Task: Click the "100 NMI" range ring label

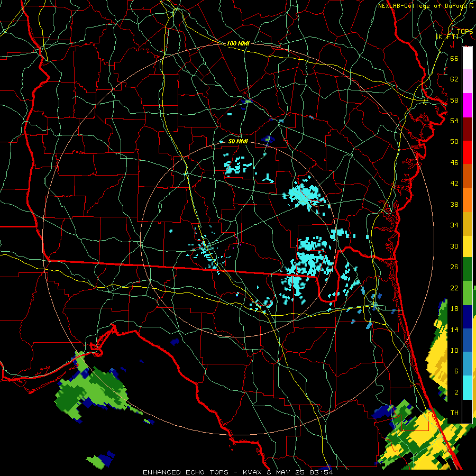Action: pyautogui.click(x=238, y=43)
